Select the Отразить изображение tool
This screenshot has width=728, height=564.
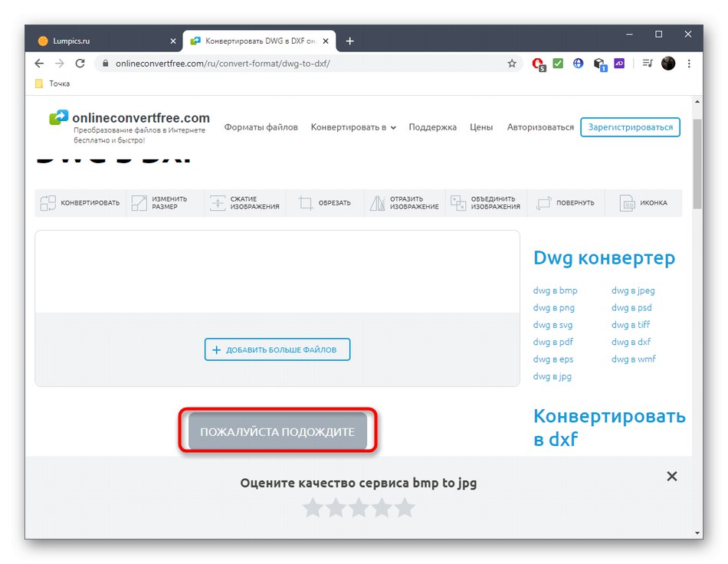tap(405, 203)
